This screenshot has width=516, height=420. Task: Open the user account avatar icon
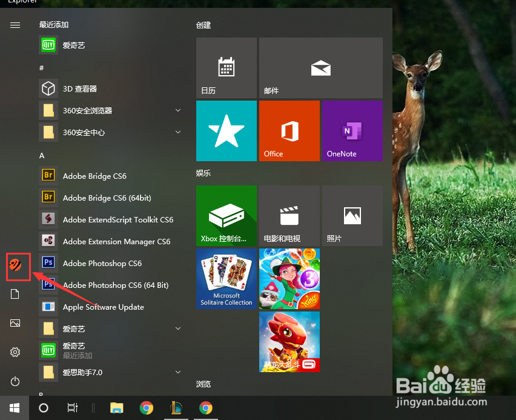[x=15, y=264]
